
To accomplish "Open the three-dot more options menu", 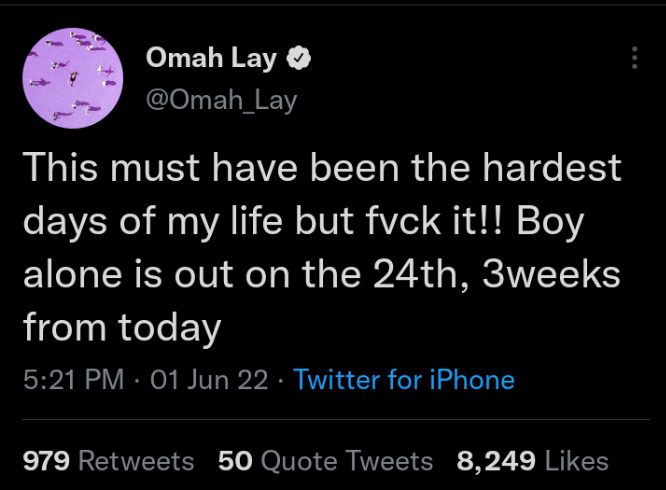I will (635, 57).
